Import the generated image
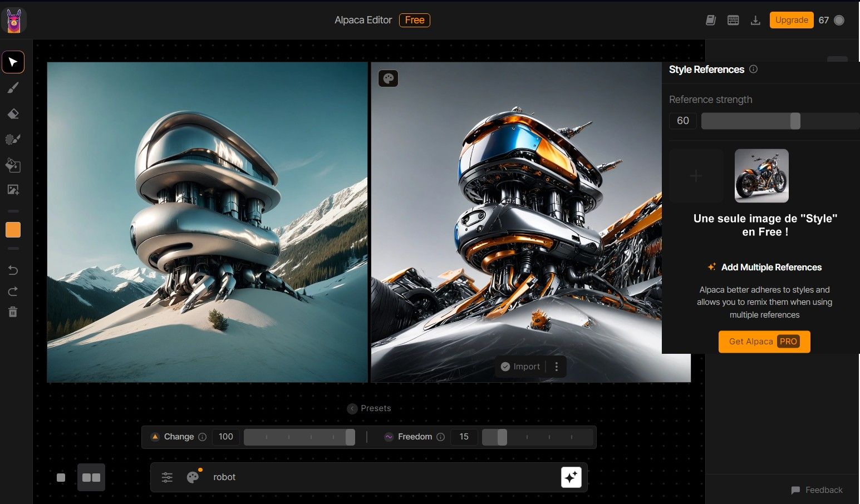The width and height of the screenshot is (860, 504). (520, 367)
